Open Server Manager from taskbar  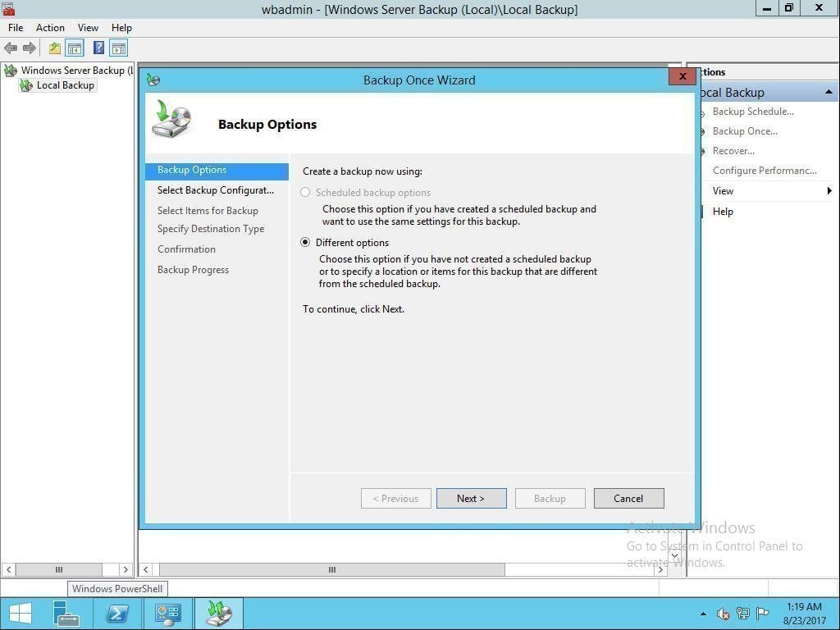(66, 614)
